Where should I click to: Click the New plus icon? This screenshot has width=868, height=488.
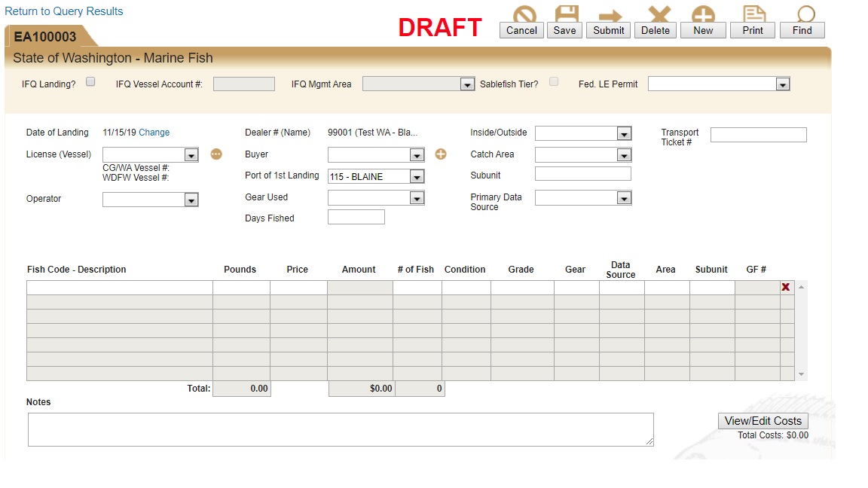click(x=703, y=15)
